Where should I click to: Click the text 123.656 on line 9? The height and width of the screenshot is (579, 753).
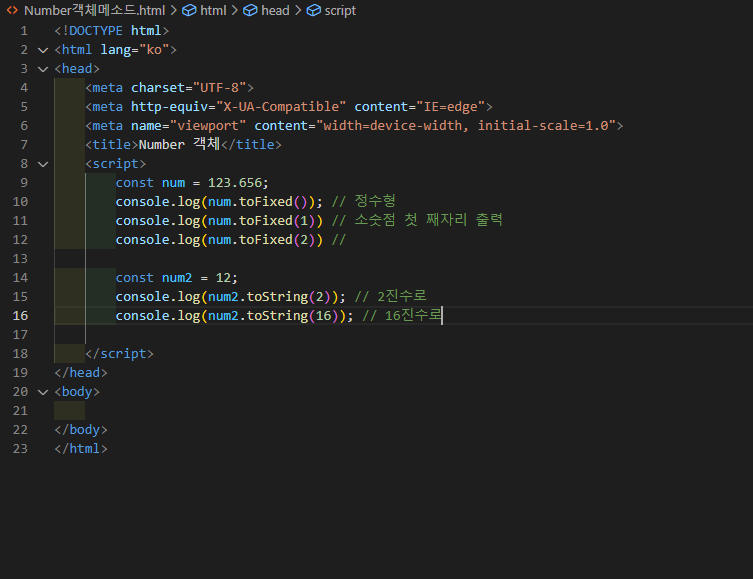tap(234, 182)
